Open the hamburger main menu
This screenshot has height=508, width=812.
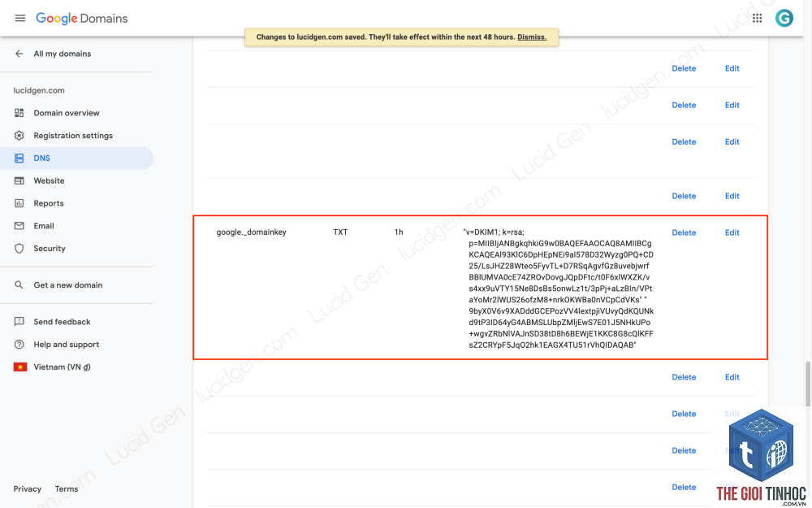[20, 18]
